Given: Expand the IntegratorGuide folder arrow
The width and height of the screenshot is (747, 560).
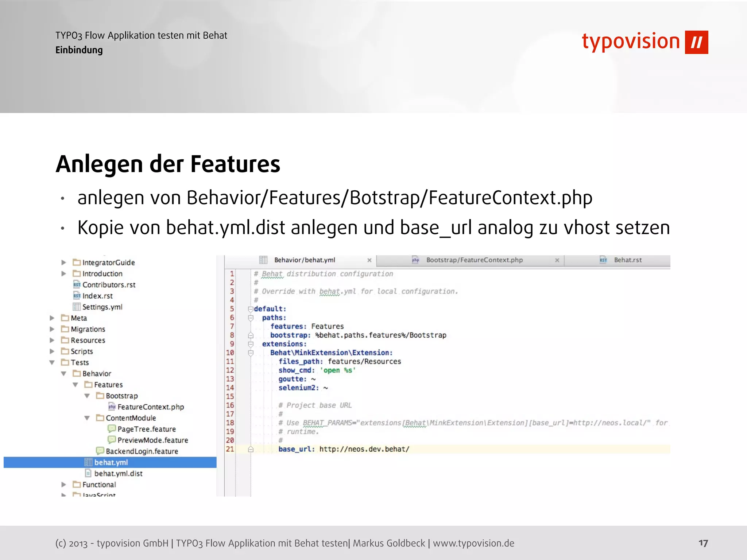Looking at the screenshot, I should point(63,262).
